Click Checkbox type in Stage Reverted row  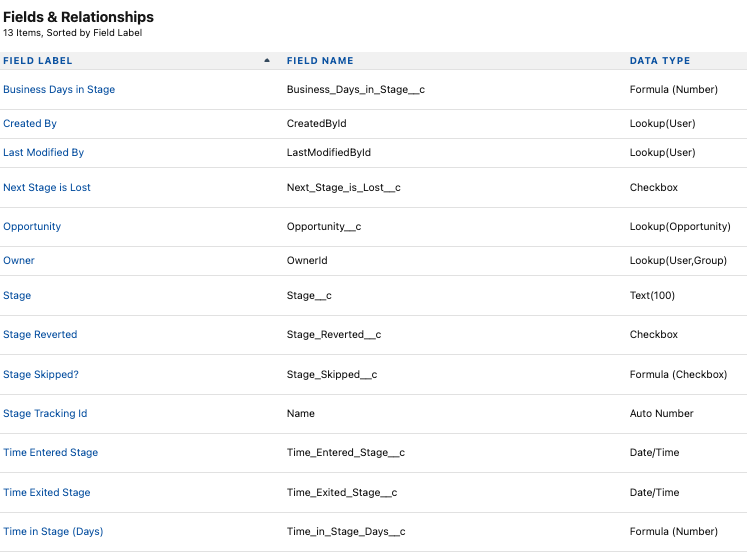click(654, 334)
